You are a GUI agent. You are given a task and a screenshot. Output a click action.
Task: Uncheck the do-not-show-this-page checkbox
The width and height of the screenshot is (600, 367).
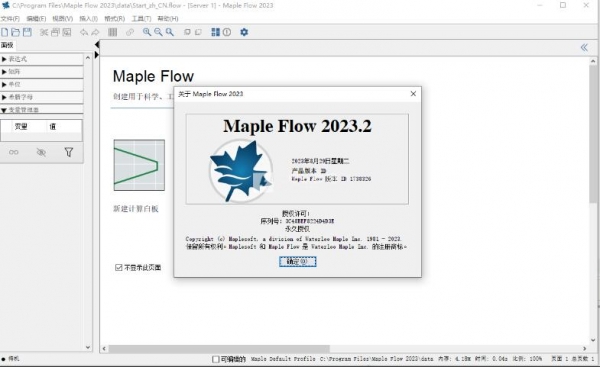119,268
